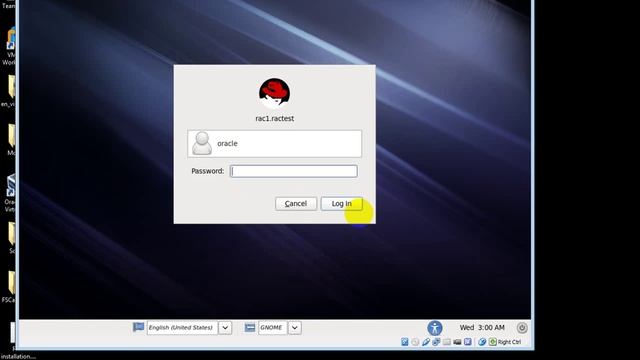640x360 pixels.
Task: Click VirtualBox mouse integration icon
Action: click(482, 342)
